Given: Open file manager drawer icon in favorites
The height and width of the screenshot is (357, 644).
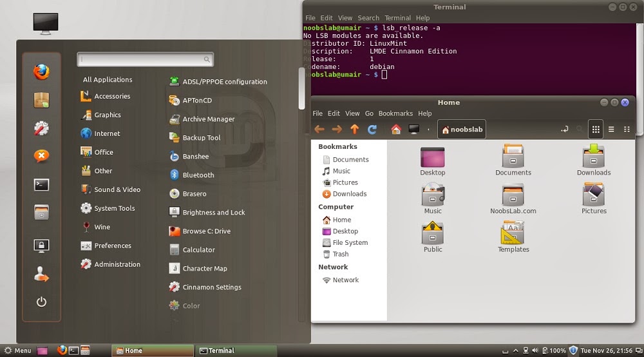Looking at the screenshot, I should (41, 213).
